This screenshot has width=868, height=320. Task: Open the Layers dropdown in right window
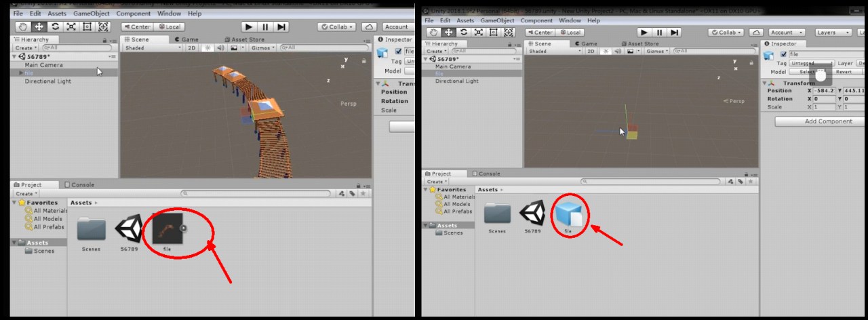[x=830, y=32]
